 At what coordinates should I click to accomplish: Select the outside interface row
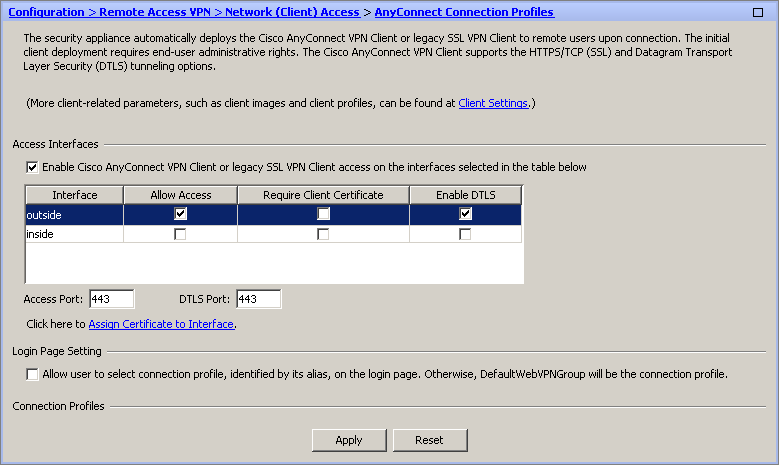click(273, 215)
